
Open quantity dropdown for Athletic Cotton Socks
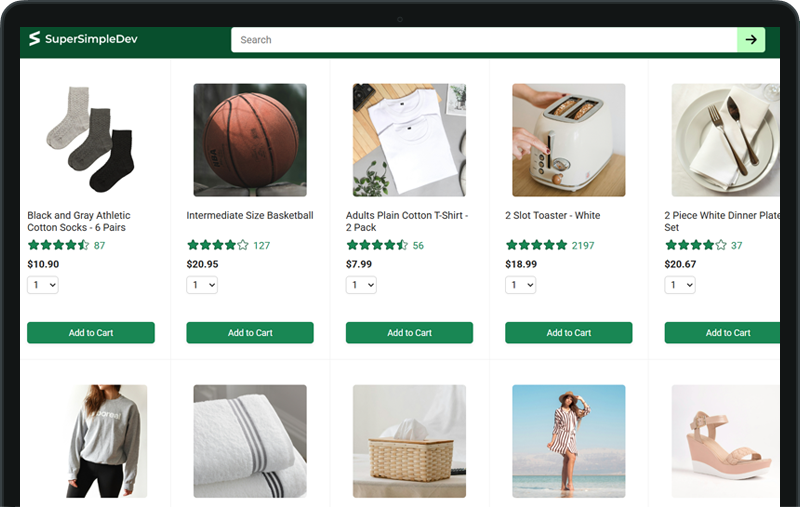43,285
